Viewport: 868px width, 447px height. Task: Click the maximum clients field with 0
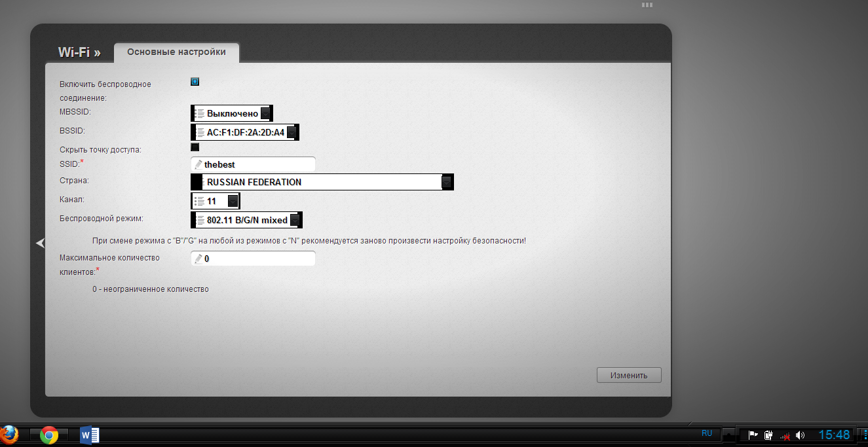253,259
